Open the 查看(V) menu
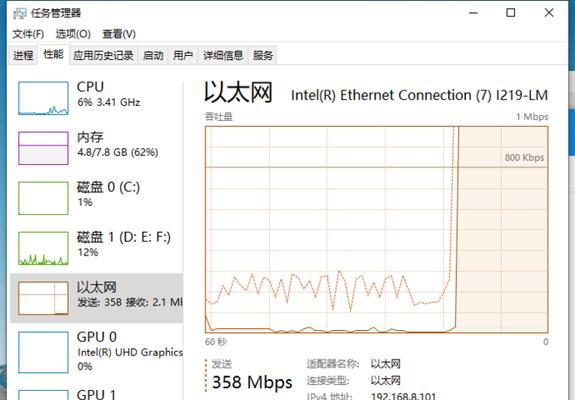 tap(119, 34)
